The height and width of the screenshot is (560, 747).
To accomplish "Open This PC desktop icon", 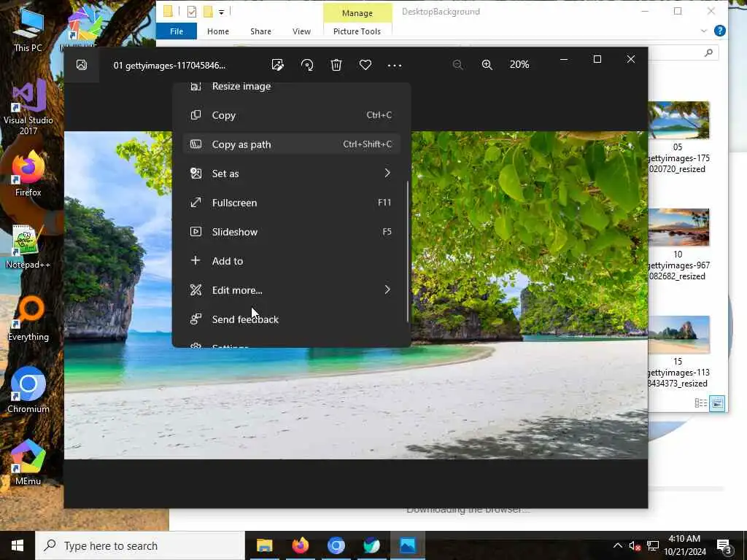I will pyautogui.click(x=28, y=30).
